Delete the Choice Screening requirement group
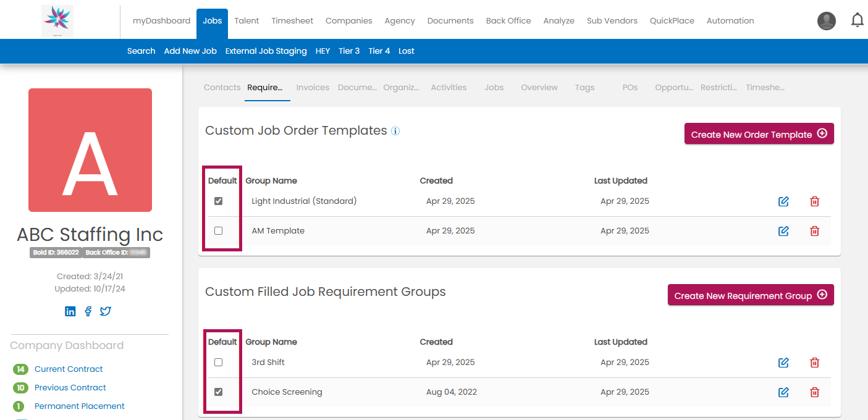The width and height of the screenshot is (868, 420). pos(814,392)
